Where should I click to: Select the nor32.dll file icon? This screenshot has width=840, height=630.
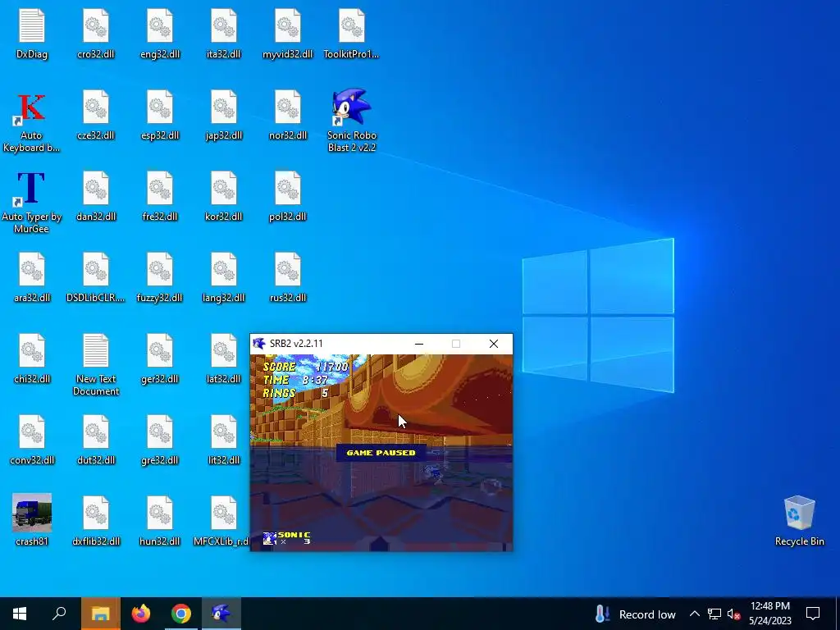click(x=288, y=107)
